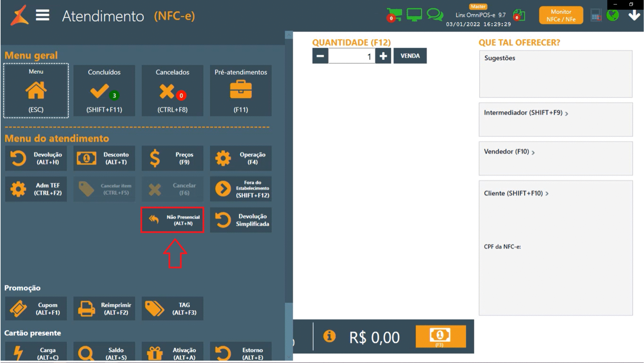Click the quantity input field
Image resolution: width=644 pixels, height=363 pixels.
point(351,56)
